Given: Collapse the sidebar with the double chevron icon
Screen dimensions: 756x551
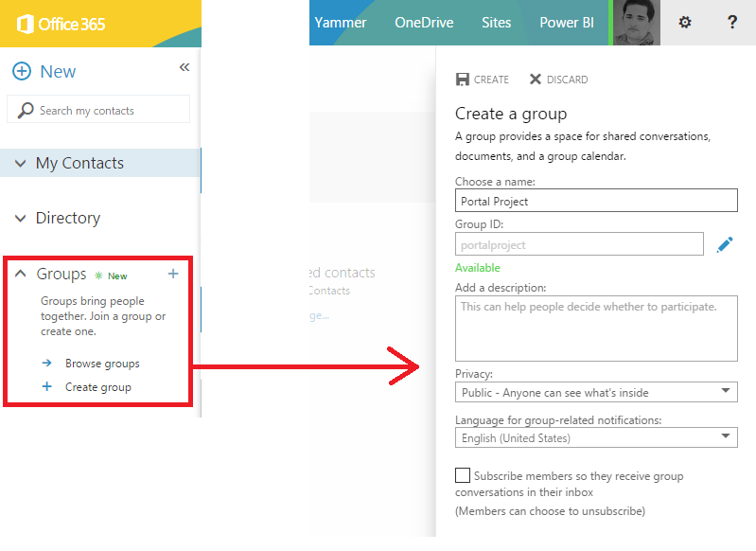Looking at the screenshot, I should click(185, 67).
